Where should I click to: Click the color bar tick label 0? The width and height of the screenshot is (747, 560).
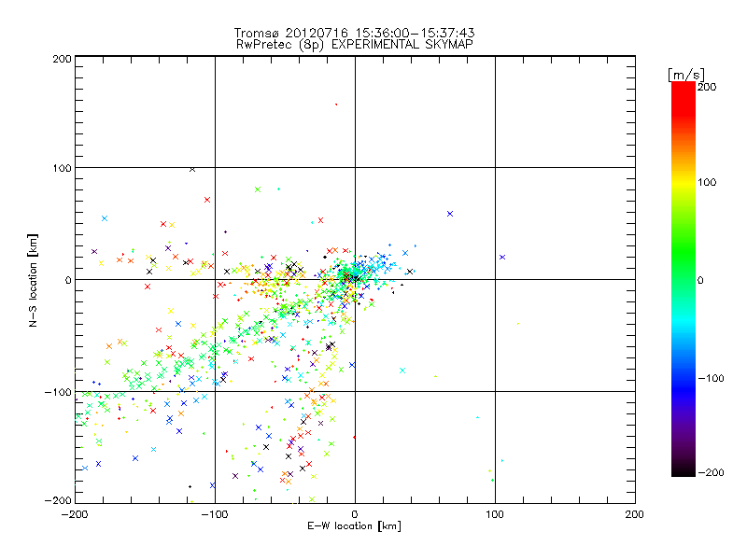click(x=700, y=280)
